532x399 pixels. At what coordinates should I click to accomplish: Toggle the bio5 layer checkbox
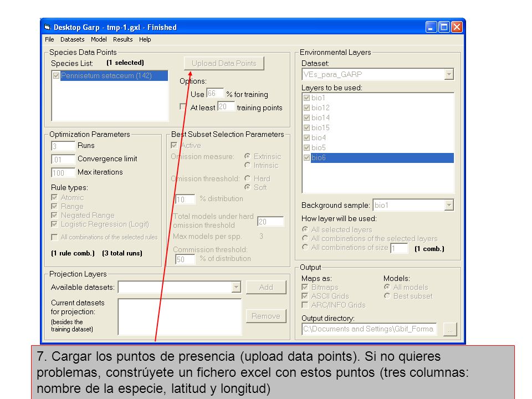[306, 147]
